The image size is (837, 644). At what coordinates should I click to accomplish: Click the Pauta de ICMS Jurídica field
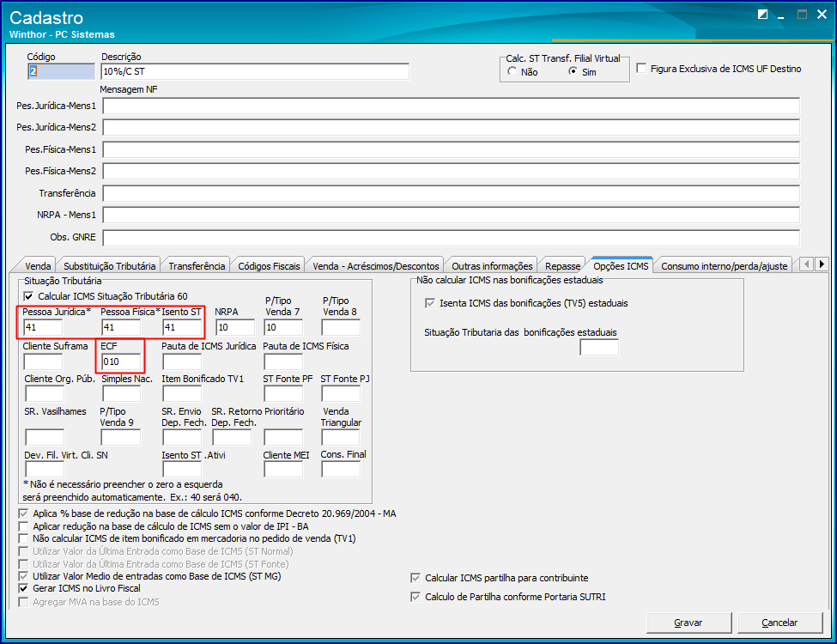pos(182,361)
